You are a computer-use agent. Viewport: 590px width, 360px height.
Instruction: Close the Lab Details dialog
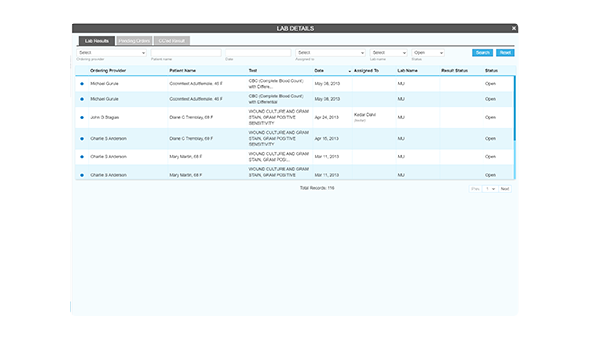513,28
